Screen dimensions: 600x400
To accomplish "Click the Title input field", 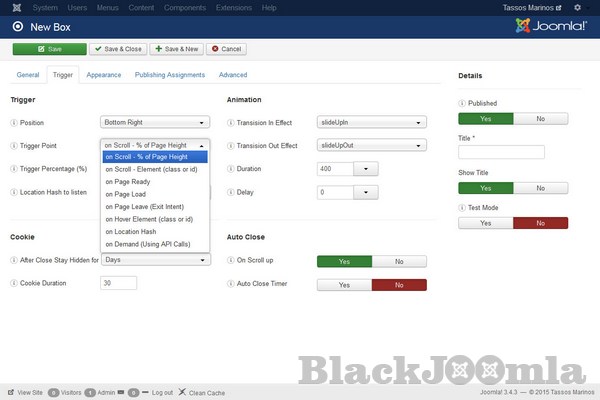I will (501, 152).
